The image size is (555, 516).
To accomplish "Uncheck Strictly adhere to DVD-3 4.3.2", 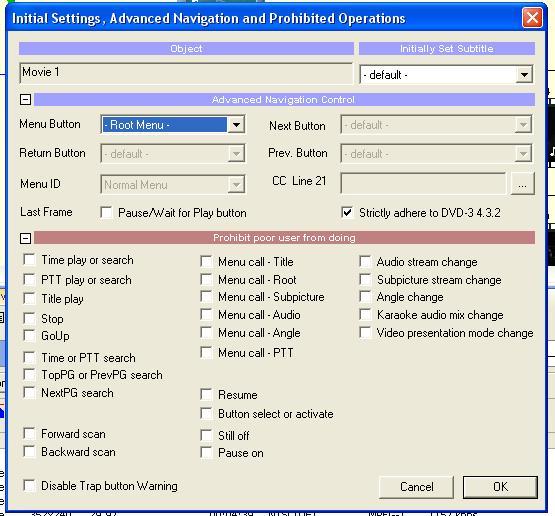I will coord(348,212).
